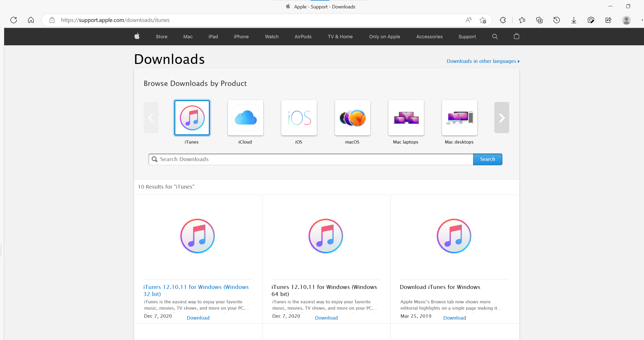Click the search magnifier icon in navbar
Screen dimensions: 644x340
[495, 36]
